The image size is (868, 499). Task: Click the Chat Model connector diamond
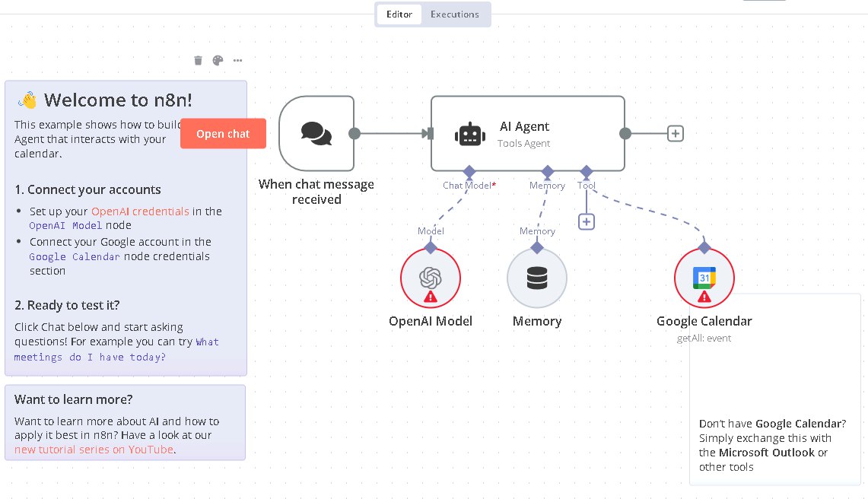(469, 171)
